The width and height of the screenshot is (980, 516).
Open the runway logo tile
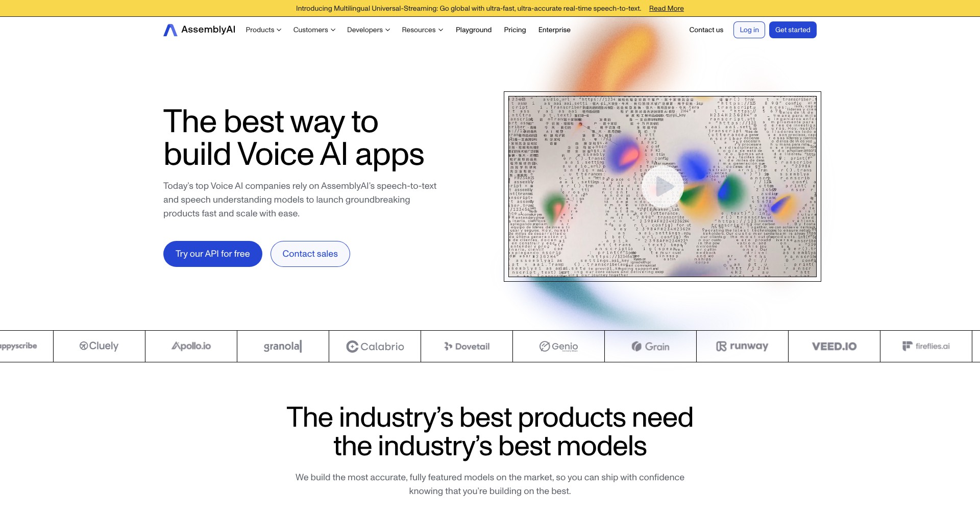[742, 346]
